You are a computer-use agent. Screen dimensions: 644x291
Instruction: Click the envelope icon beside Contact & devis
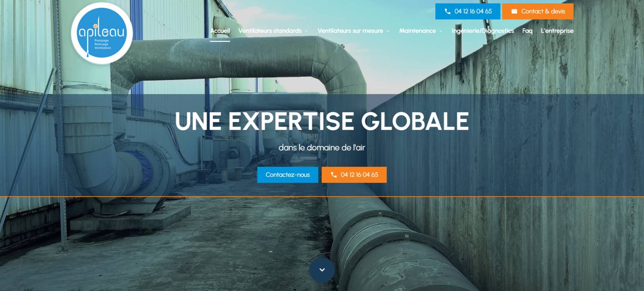click(x=514, y=11)
